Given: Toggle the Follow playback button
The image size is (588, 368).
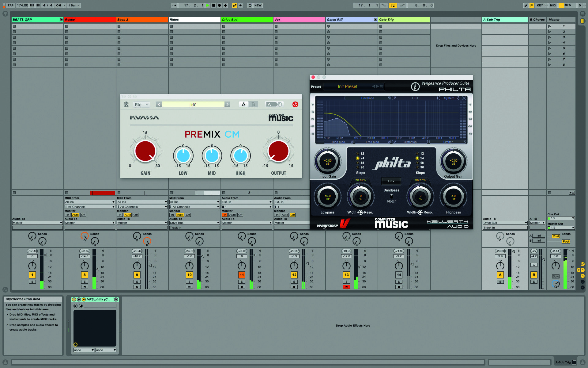Looking at the screenshot, I should (174, 5).
